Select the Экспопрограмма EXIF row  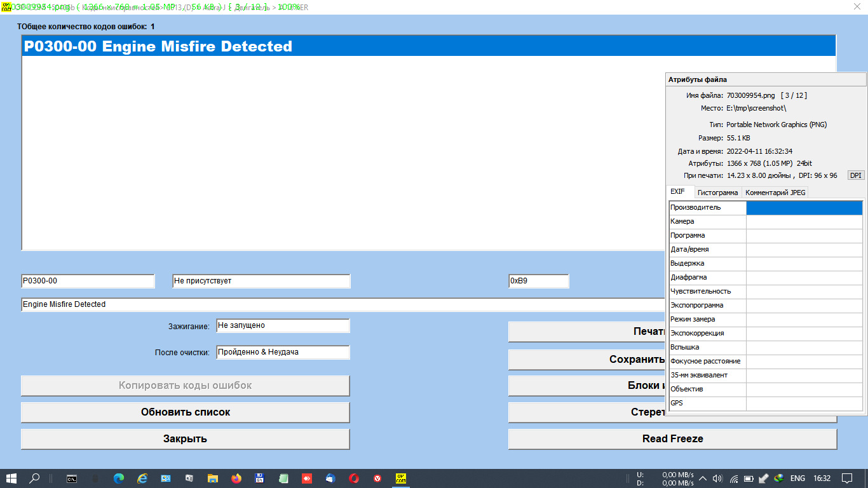click(766, 306)
